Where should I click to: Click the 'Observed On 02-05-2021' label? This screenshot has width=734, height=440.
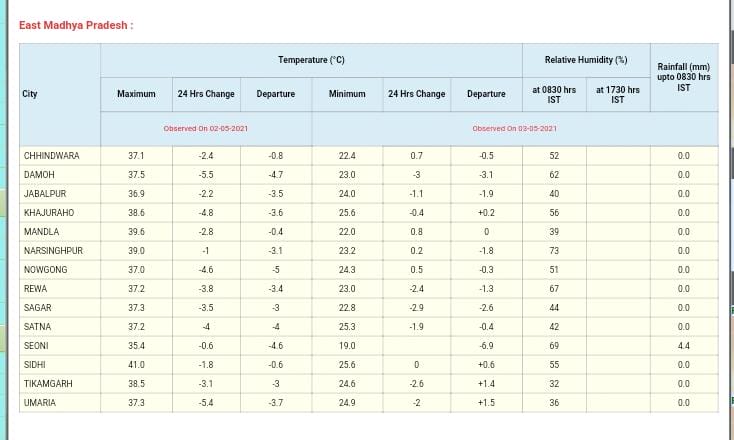pos(206,129)
